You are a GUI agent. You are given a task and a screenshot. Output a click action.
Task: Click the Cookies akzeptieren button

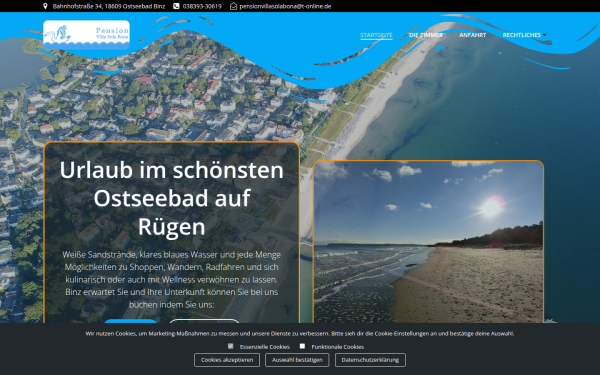(x=227, y=360)
